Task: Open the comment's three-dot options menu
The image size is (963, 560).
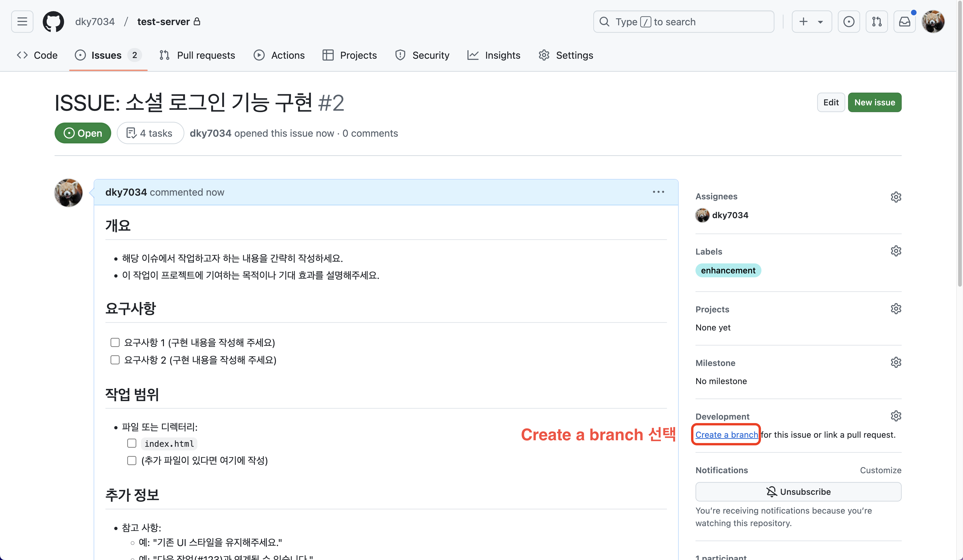Action: tap(658, 192)
